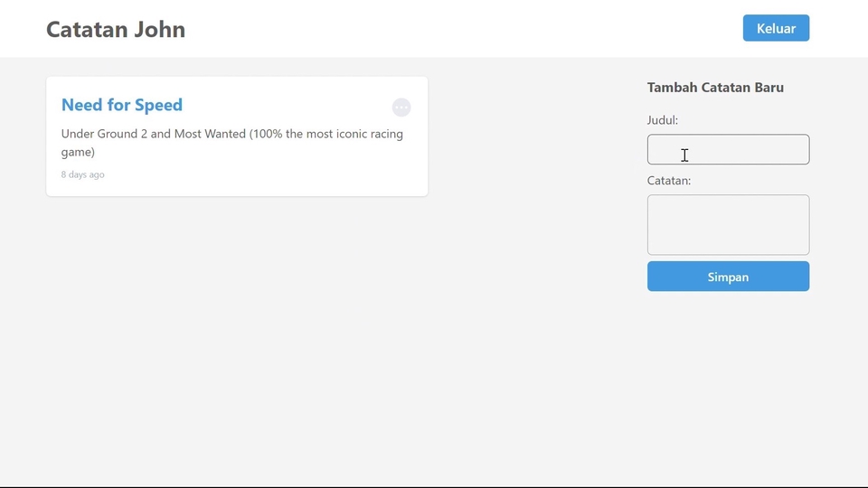Image resolution: width=868 pixels, height=488 pixels.
Task: Click "Most Wanted" in the note description
Action: 210,135
